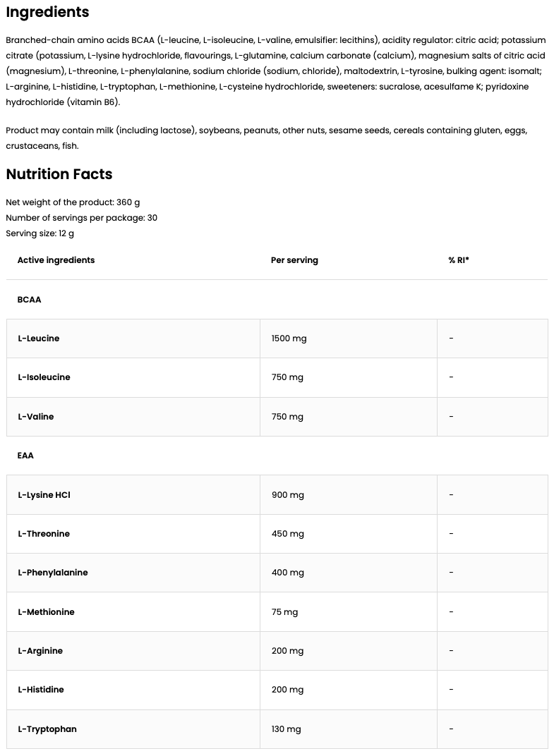Screen dimensions: 554x756
Task: Click the L-Arginine row label
Action: (x=40, y=651)
